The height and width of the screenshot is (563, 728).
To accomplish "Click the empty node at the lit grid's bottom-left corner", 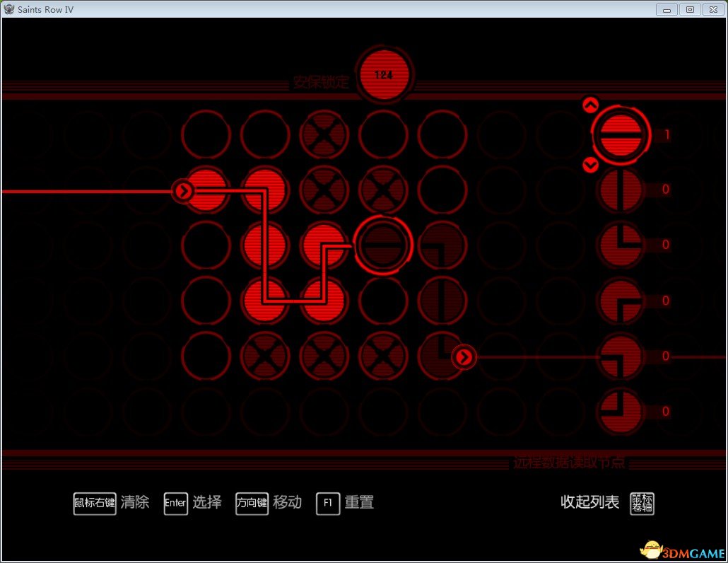I will tap(206, 356).
